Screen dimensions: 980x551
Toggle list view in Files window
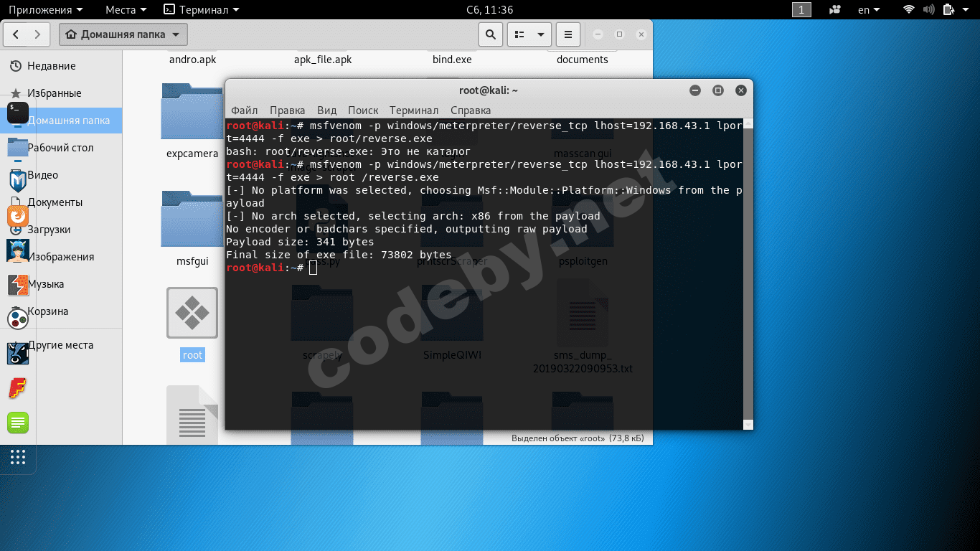click(x=519, y=34)
